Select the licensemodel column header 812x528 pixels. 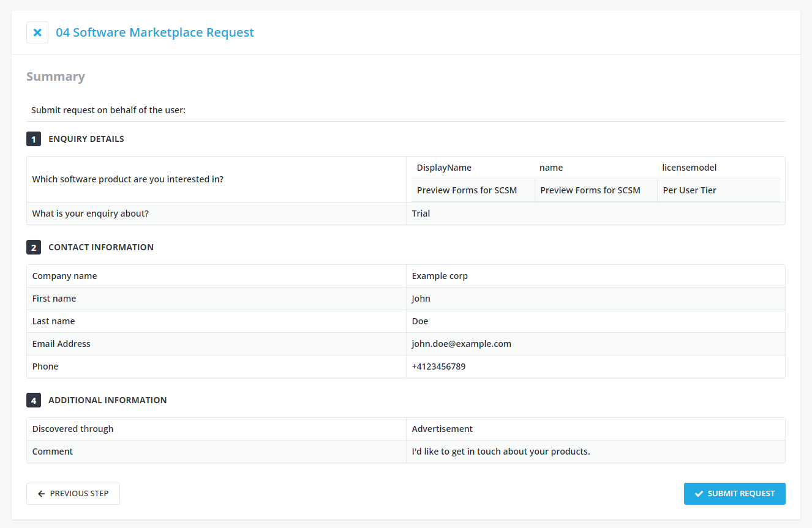689,168
